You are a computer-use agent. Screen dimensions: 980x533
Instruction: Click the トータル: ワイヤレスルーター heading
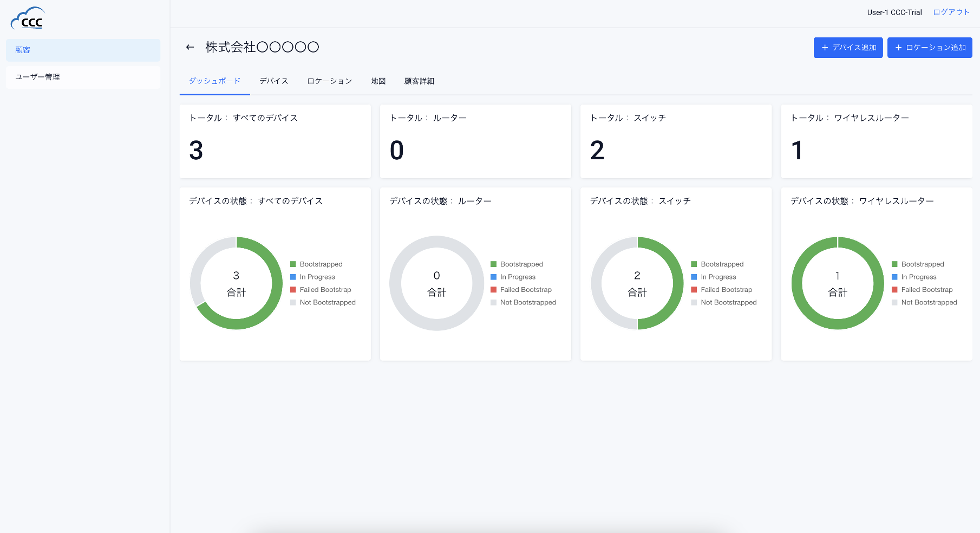click(850, 118)
